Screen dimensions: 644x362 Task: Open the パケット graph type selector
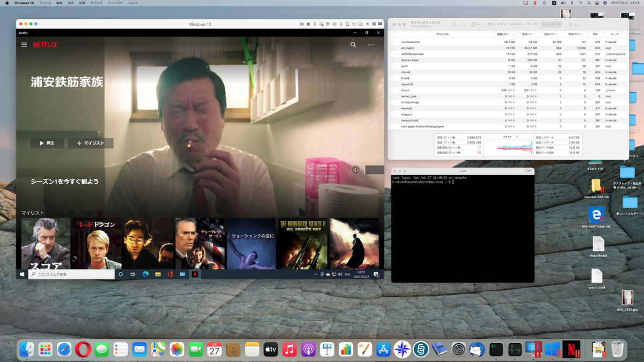coord(510,137)
